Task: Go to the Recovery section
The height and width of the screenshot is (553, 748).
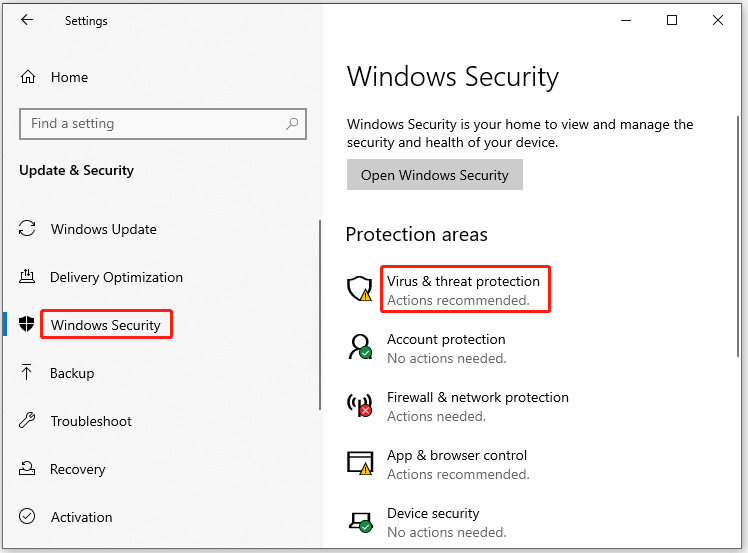Action: pyautogui.click(x=78, y=469)
